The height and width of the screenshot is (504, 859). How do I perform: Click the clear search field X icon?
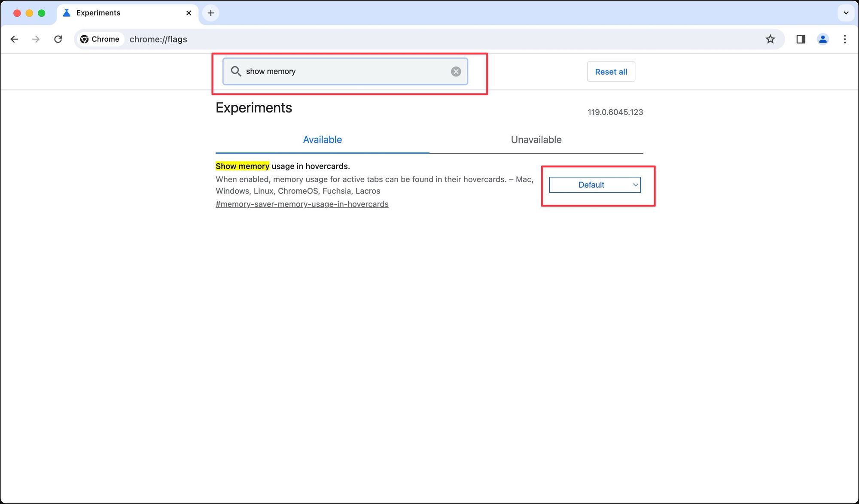456,71
